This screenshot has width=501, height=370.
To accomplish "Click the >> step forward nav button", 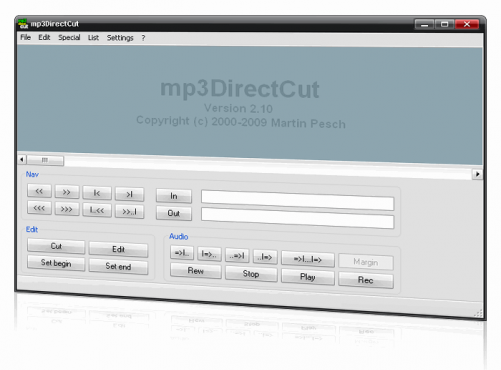I will point(67,192).
